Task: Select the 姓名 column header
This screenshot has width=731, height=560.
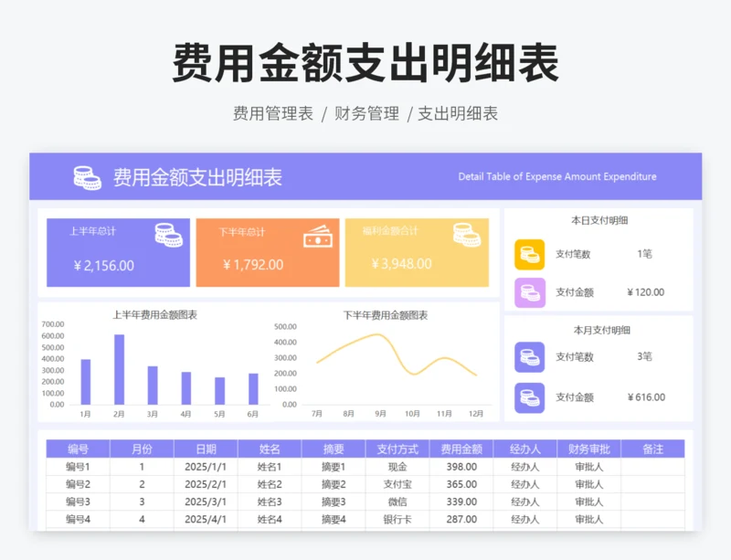Action: tap(270, 449)
